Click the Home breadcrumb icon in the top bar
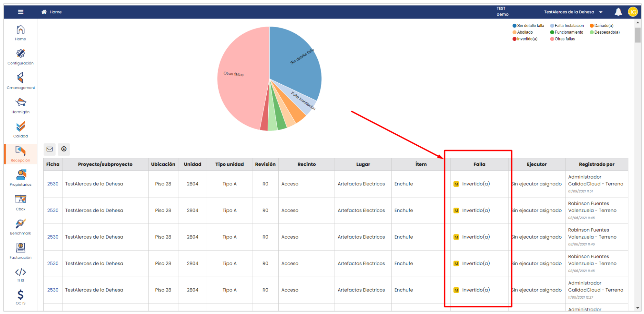644x314 pixels. point(44,12)
